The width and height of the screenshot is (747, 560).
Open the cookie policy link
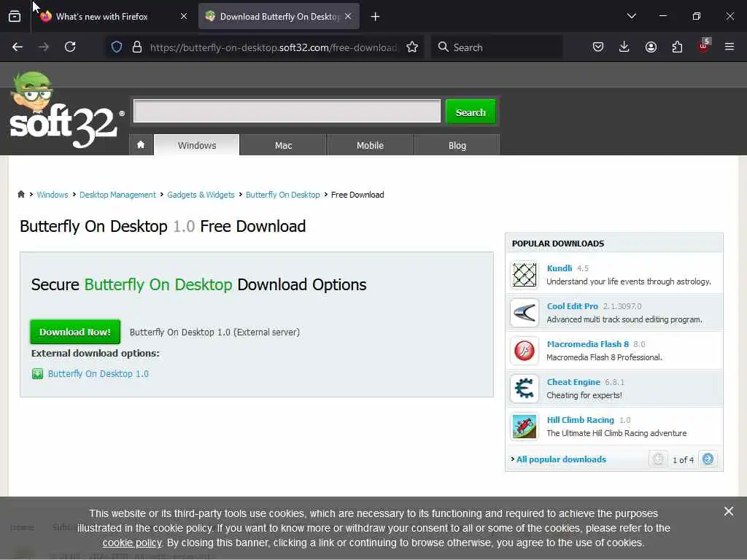click(x=132, y=542)
